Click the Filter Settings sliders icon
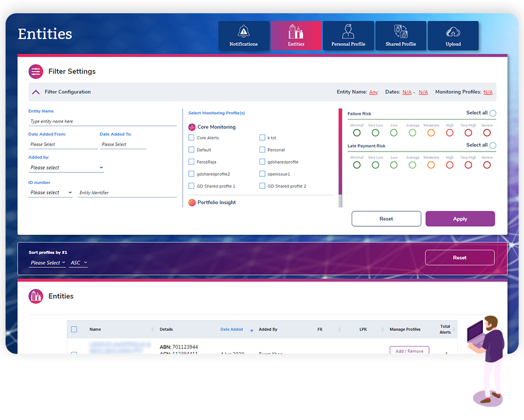This screenshot has height=420, width=524. point(36,71)
